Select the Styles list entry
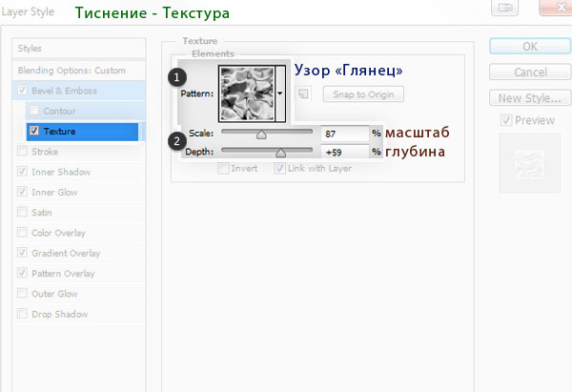 pyautogui.click(x=79, y=49)
